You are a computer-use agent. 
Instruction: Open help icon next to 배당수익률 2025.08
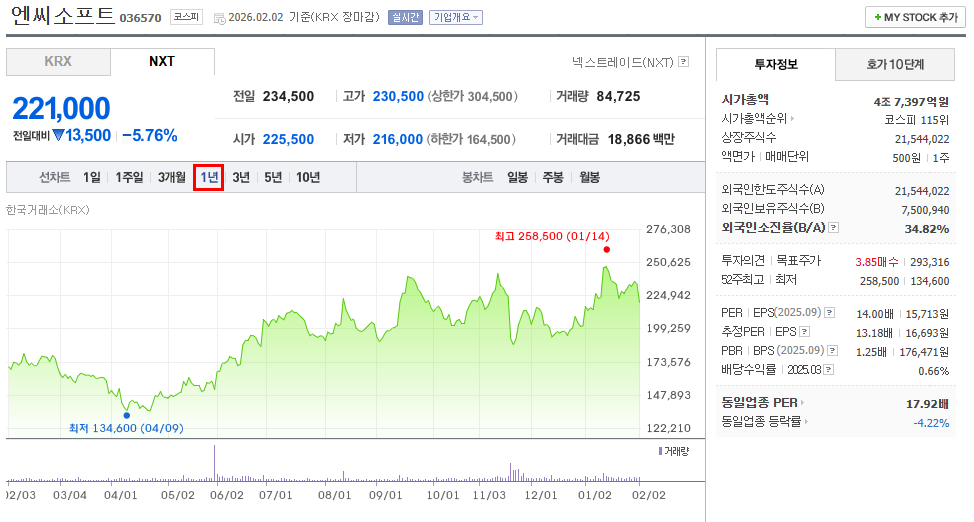point(828,370)
